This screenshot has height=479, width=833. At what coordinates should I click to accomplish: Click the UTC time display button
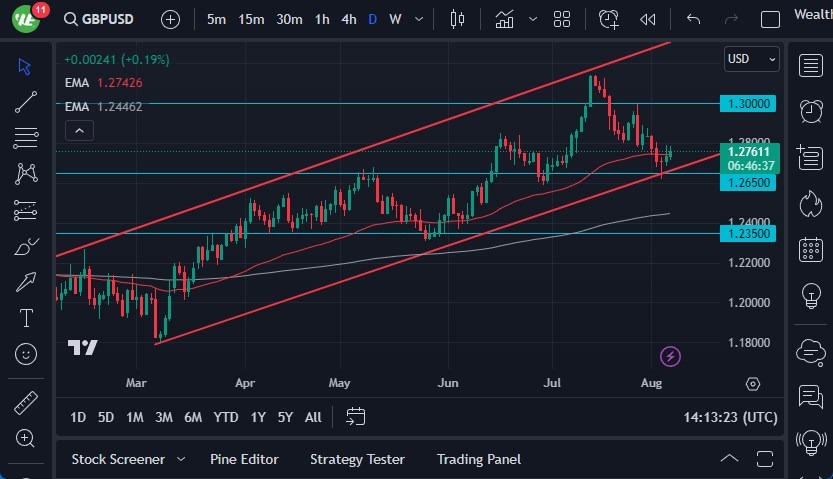click(x=730, y=416)
